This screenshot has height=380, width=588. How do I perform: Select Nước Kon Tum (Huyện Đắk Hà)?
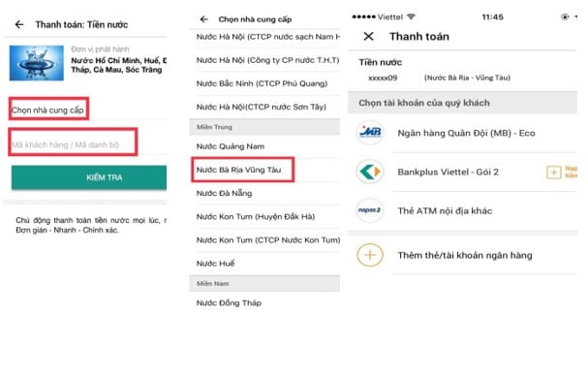[267, 216]
